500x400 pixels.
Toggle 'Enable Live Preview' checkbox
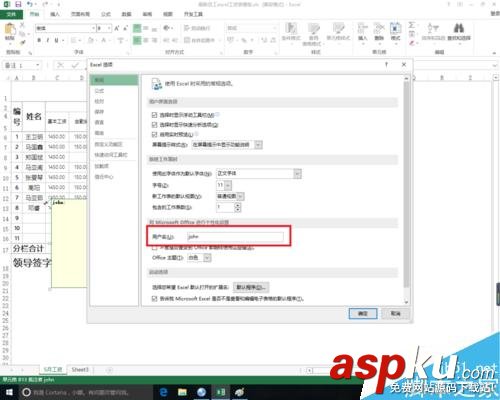tap(154, 134)
